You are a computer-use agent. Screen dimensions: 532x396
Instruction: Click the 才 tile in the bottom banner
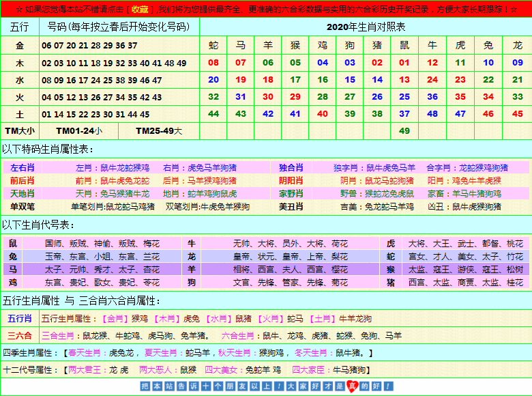328,386
